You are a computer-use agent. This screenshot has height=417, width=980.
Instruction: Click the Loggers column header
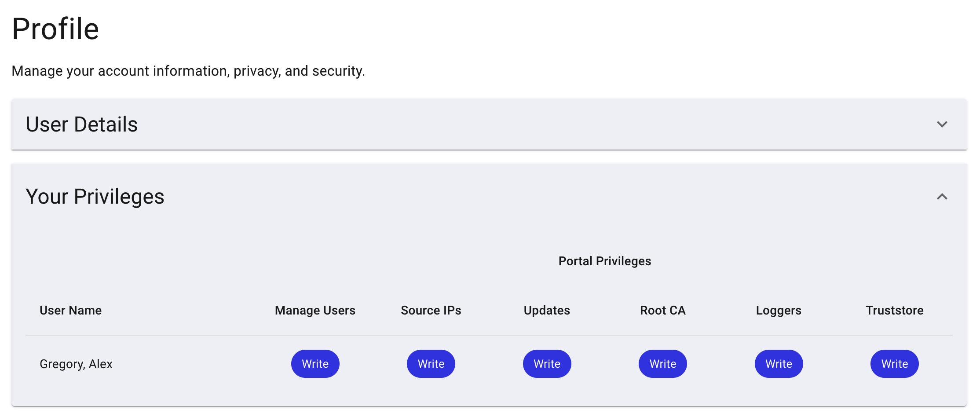[779, 311]
